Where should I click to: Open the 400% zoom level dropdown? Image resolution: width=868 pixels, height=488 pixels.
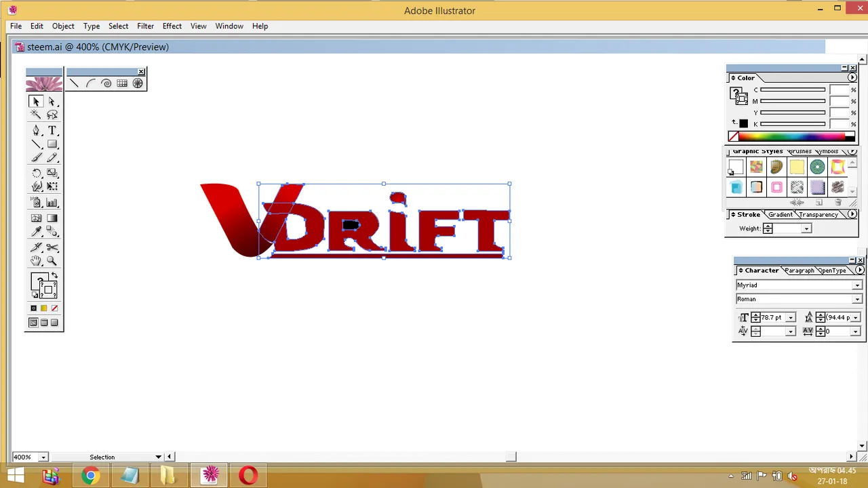pyautogui.click(x=43, y=457)
